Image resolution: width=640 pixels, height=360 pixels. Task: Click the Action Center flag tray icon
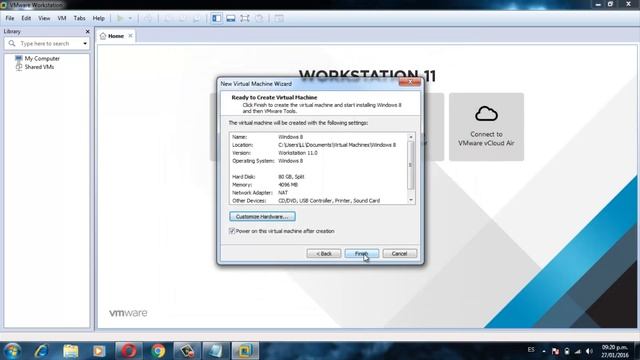point(555,351)
